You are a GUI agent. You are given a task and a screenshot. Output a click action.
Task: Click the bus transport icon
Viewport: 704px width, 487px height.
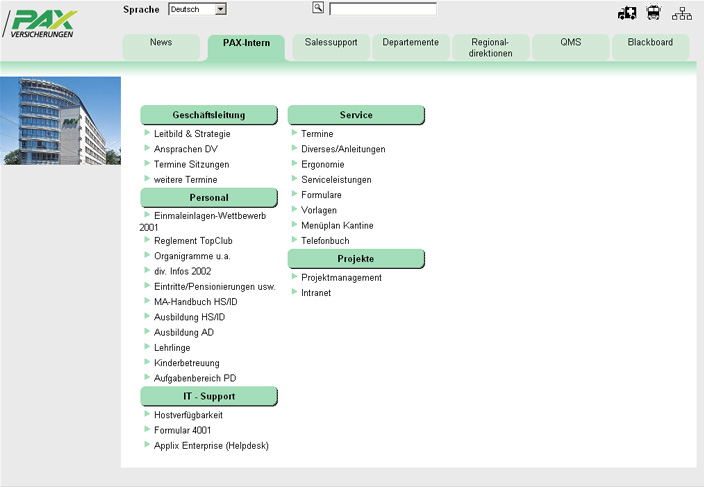point(653,13)
